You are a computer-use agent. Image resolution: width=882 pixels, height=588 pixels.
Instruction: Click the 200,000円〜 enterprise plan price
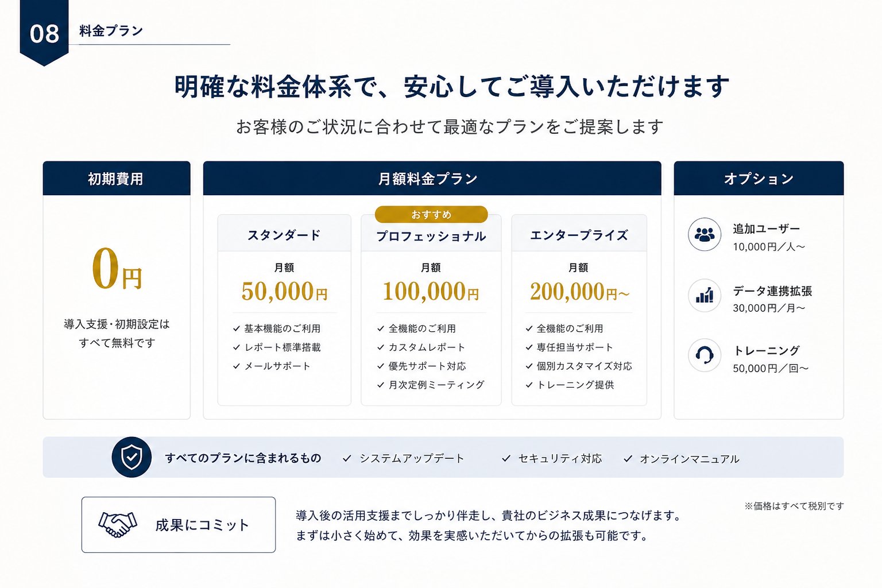tap(579, 292)
